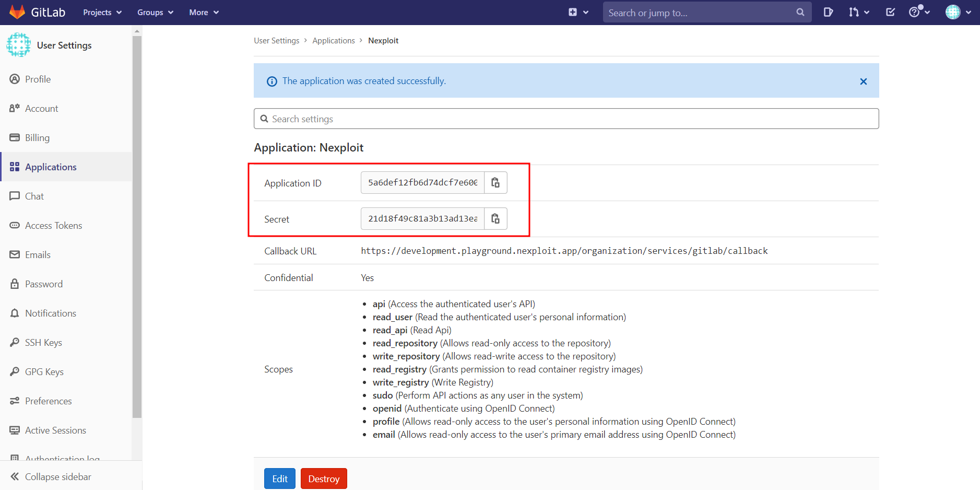980x490 pixels.
Task: Expand the More dropdown
Action: click(x=204, y=12)
